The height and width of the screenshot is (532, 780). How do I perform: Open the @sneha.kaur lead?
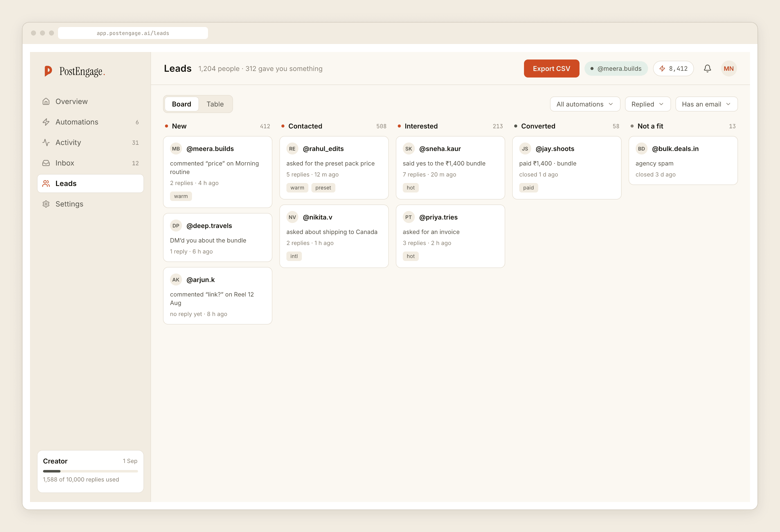[x=450, y=167]
